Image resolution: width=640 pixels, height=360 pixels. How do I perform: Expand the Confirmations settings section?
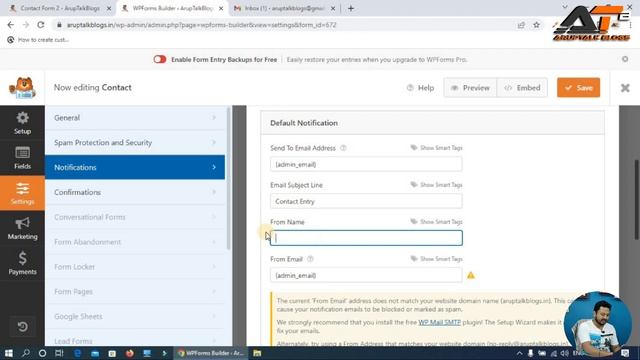(x=135, y=192)
